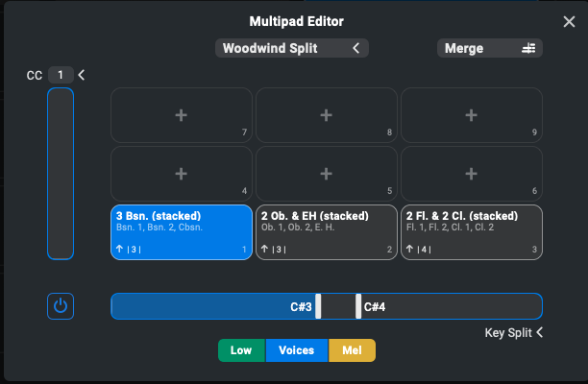The image size is (588, 384).
Task: Add a pad in empty slot 5
Action: [x=327, y=174]
